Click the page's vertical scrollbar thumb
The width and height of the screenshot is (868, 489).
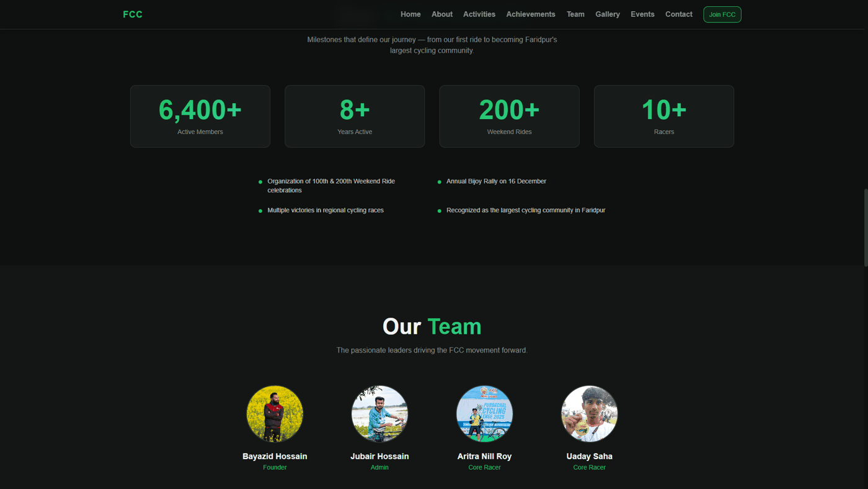tap(866, 227)
